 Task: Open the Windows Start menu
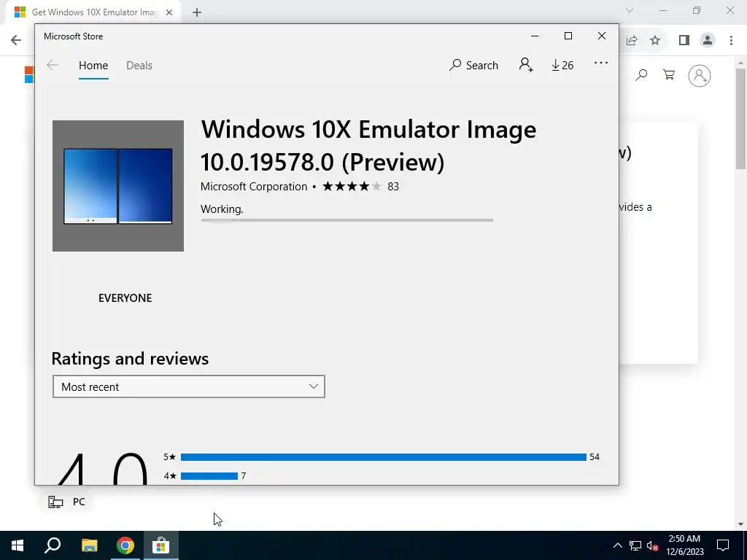click(x=18, y=545)
